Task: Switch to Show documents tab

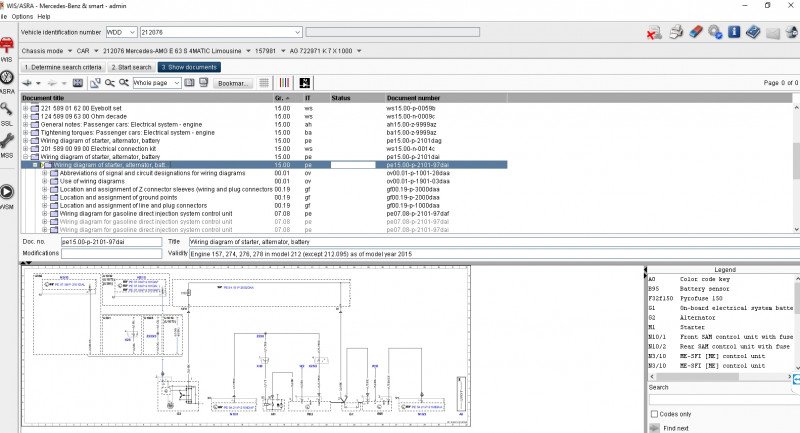Action: [189, 67]
